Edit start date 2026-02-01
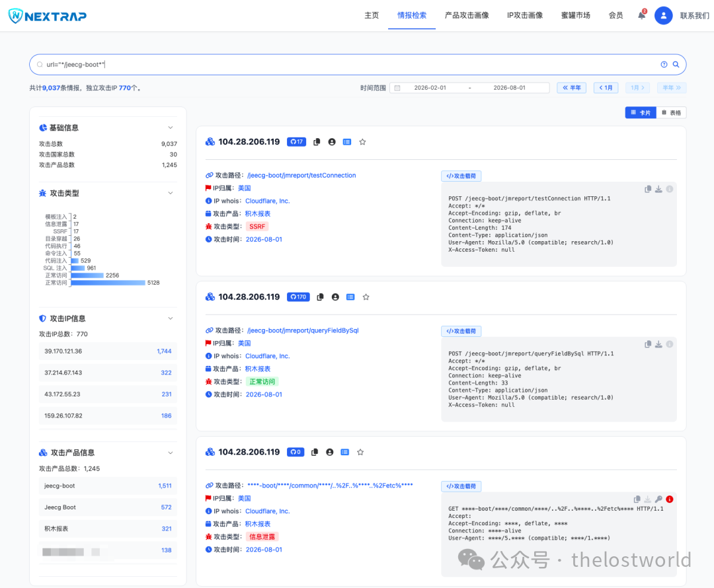714x588 pixels. [430, 88]
